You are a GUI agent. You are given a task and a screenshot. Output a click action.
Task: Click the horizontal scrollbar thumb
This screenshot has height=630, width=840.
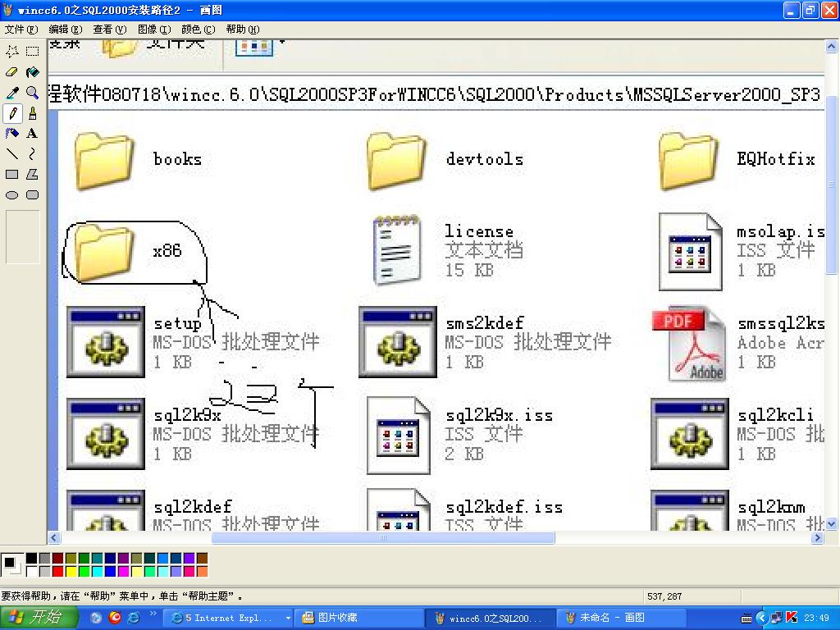point(383,537)
